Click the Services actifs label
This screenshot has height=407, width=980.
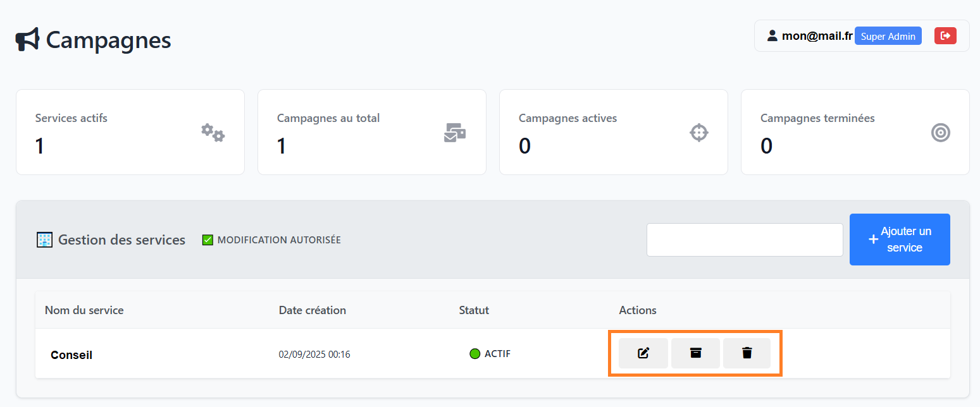tap(71, 118)
